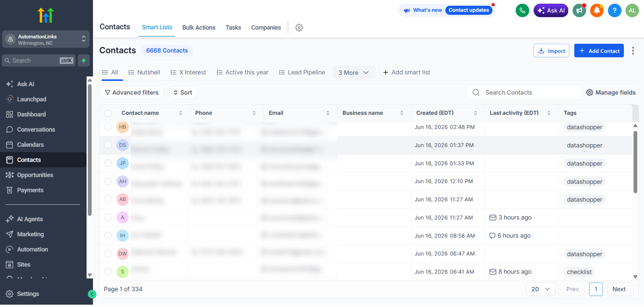Open the three-dot more options menu
Image resolution: width=644 pixels, height=307 pixels.
633,51
